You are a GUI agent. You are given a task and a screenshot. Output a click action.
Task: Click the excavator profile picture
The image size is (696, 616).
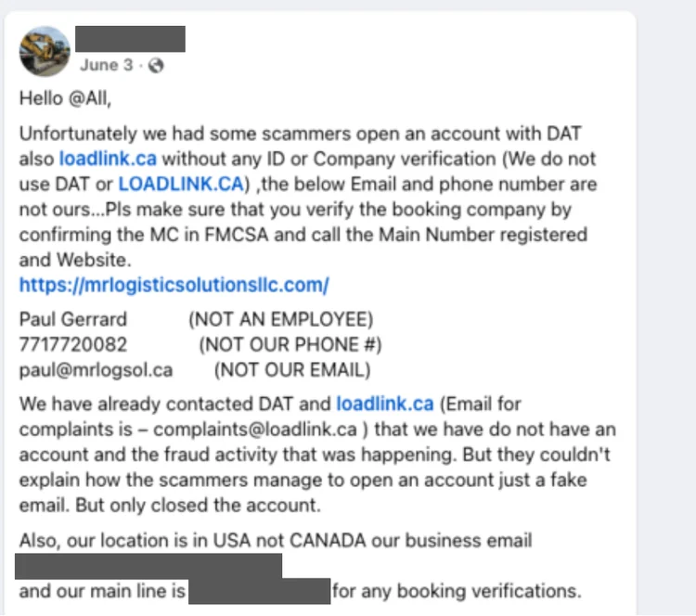tap(45, 51)
